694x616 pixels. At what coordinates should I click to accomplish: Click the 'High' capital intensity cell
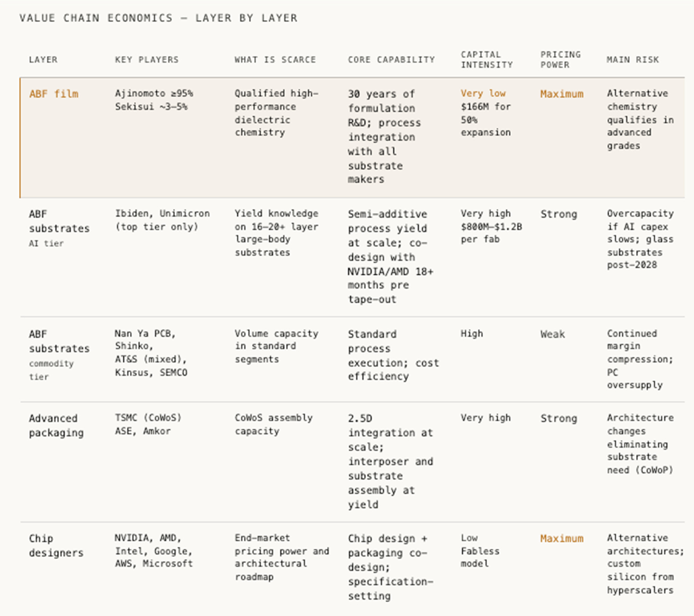[472, 334]
